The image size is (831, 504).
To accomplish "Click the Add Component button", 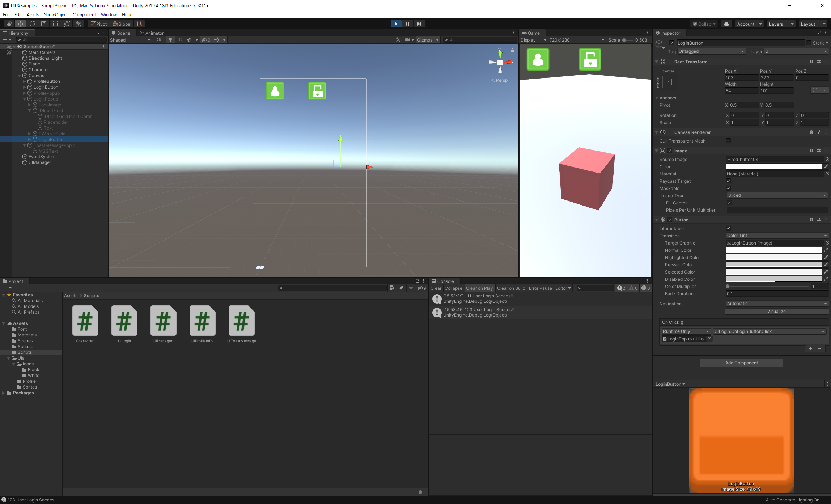I will click(x=741, y=363).
